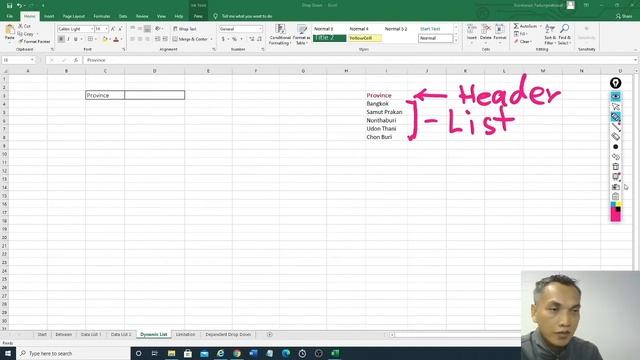Click the Cut command
Viewport: 640px width, 360px height.
24,26
